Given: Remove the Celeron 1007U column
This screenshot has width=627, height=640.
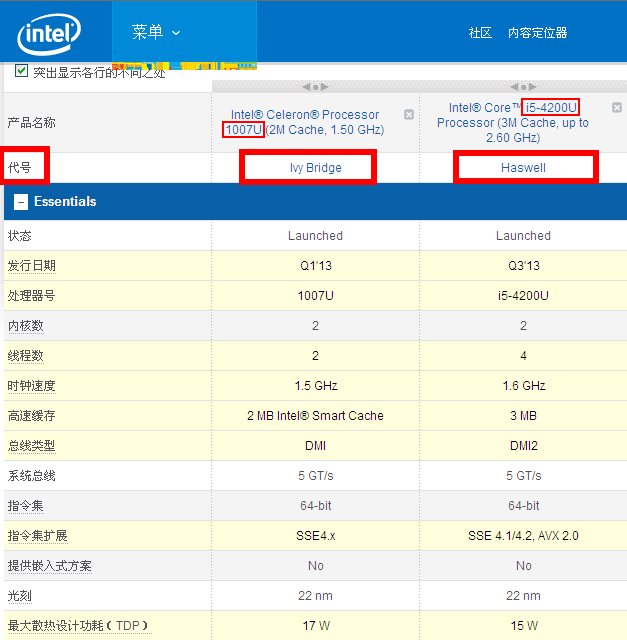Looking at the screenshot, I should tap(409, 114).
